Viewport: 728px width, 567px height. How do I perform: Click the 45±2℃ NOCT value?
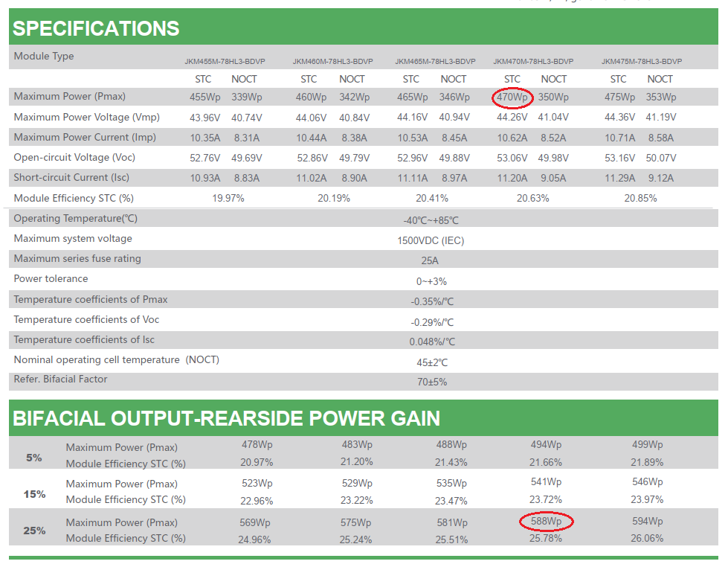(432, 362)
